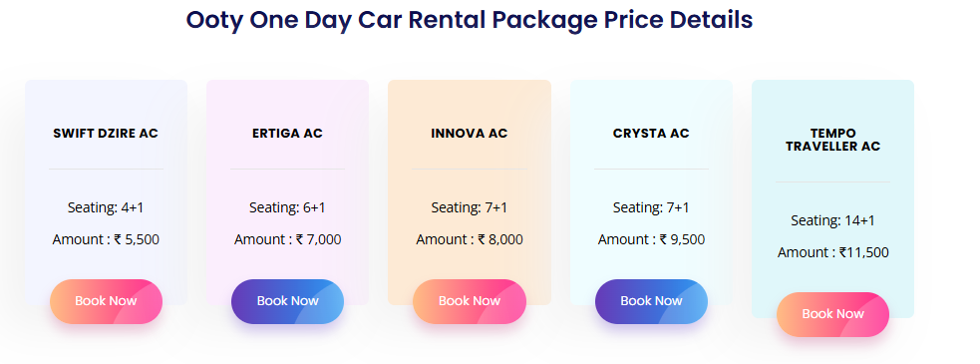Image resolution: width=980 pixels, height=364 pixels.
Task: Click the ₹ 5,500 amount text
Action: click(137, 239)
